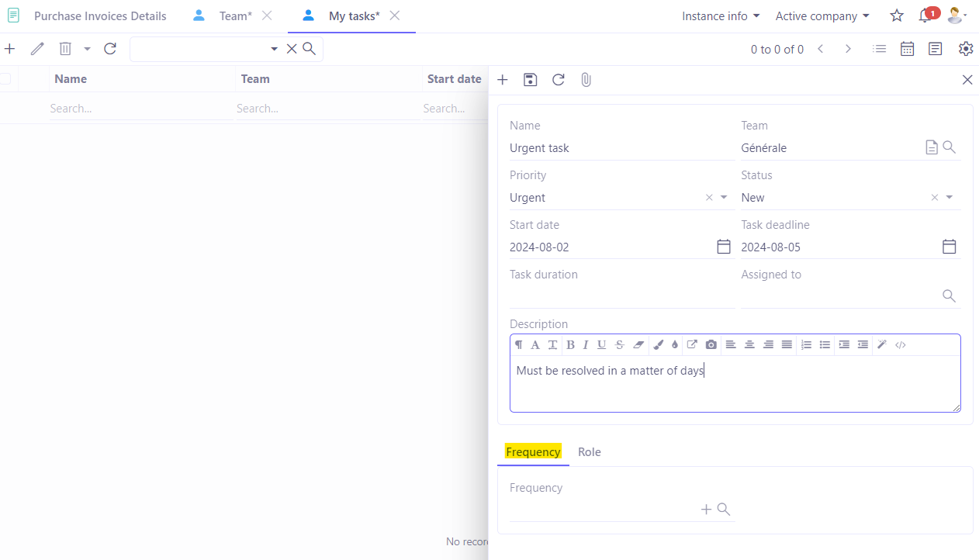Image resolution: width=979 pixels, height=560 pixels.
Task: Toggle strikethrough formatting in the description
Action: click(x=619, y=344)
